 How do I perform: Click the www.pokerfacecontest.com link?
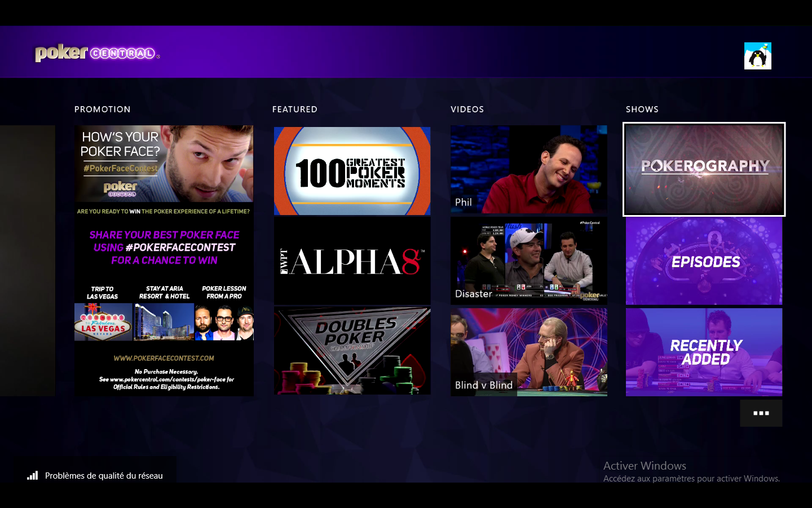164,358
